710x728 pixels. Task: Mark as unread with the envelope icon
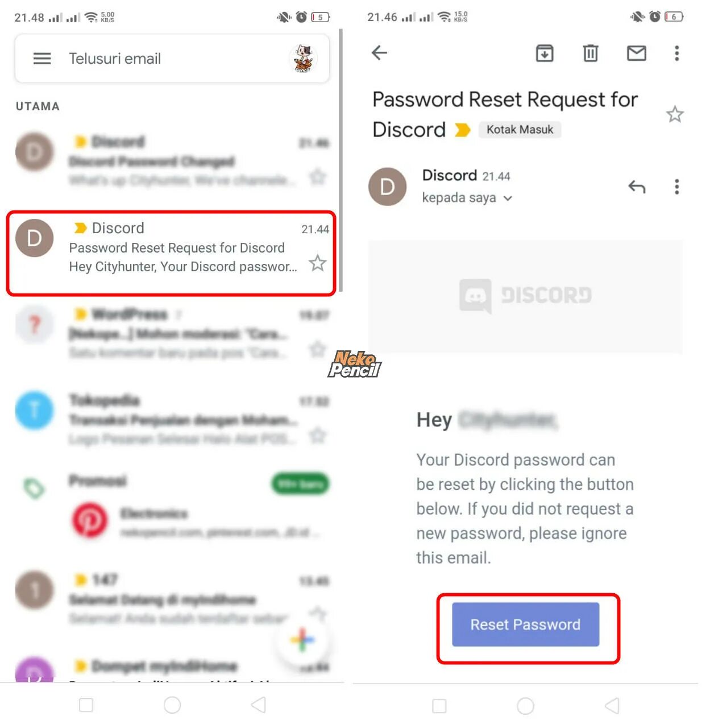click(x=636, y=53)
